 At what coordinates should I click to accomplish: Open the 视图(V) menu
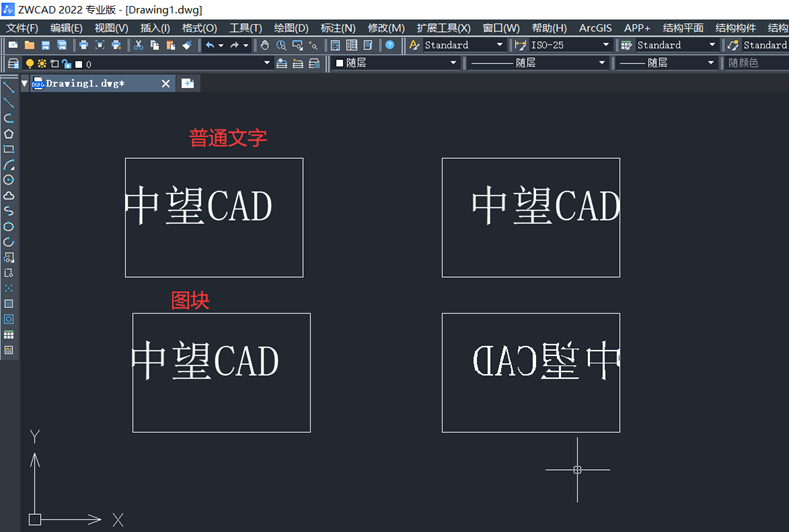[x=111, y=28]
